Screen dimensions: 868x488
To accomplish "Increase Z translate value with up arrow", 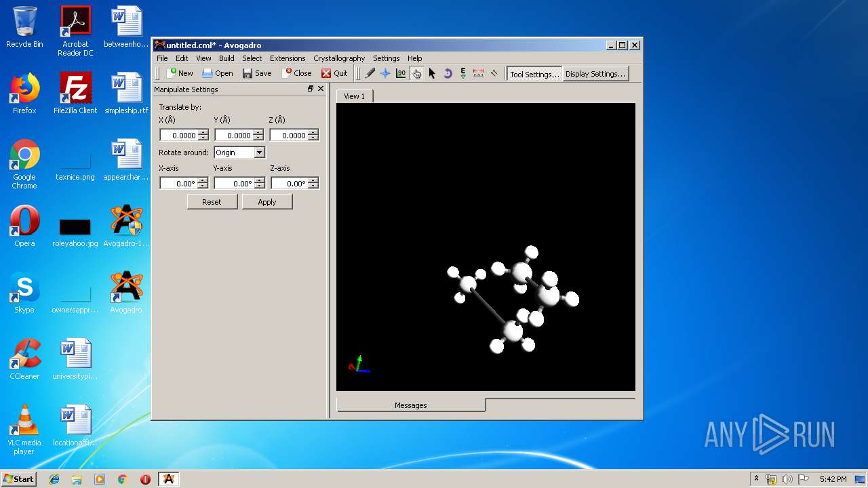I will click(x=313, y=133).
